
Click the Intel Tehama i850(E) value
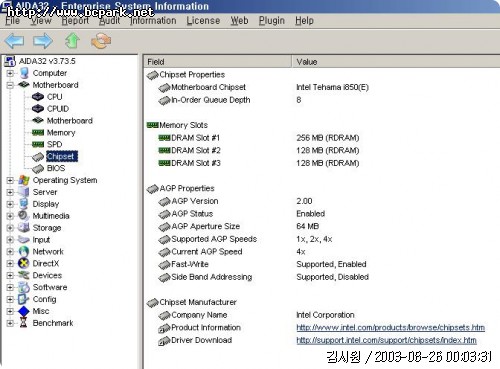(332, 87)
